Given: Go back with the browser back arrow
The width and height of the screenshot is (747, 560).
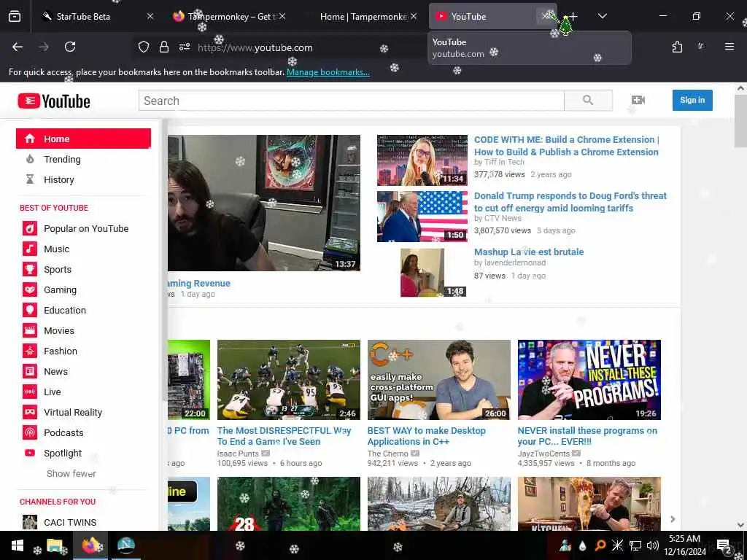Looking at the screenshot, I should [18, 47].
